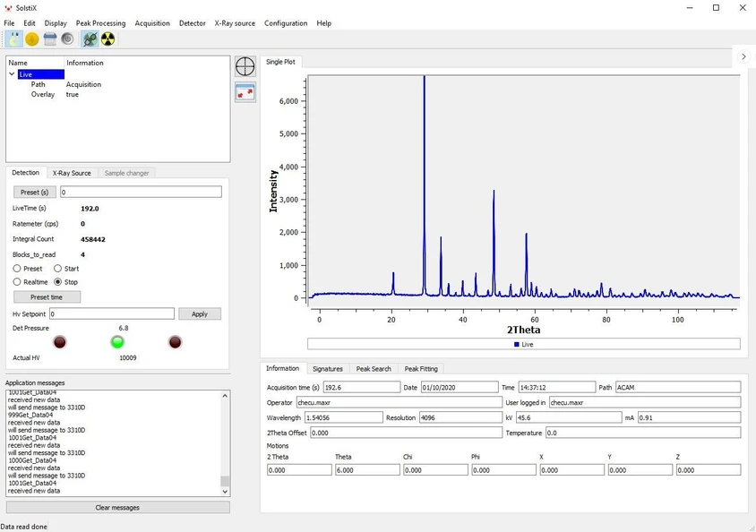Click the crosshair alignment icon beside the plot
The image size is (756, 532).
click(x=245, y=66)
